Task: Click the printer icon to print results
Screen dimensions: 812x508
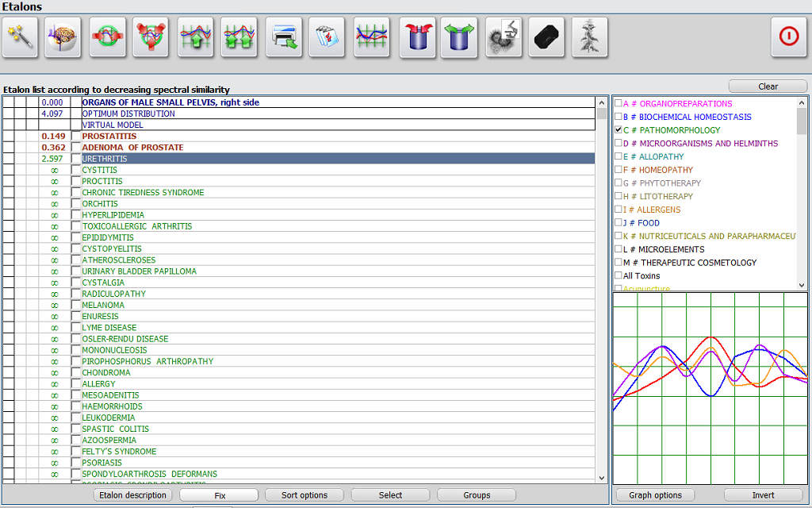Action: pyautogui.click(x=284, y=37)
